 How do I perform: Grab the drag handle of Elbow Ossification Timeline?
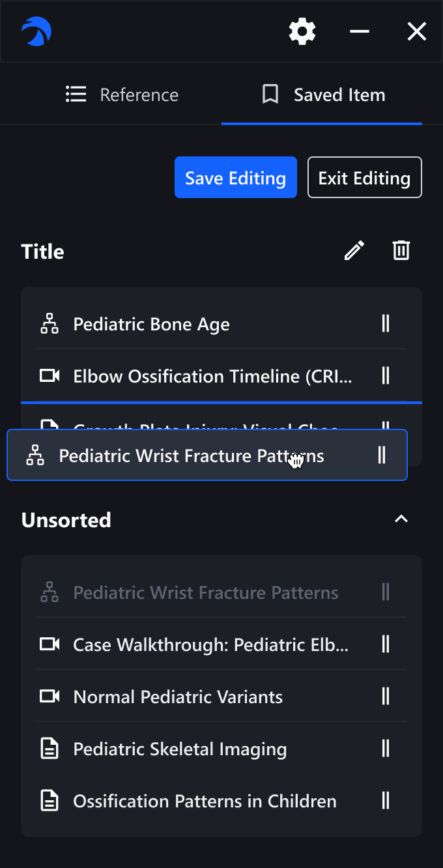(x=386, y=376)
